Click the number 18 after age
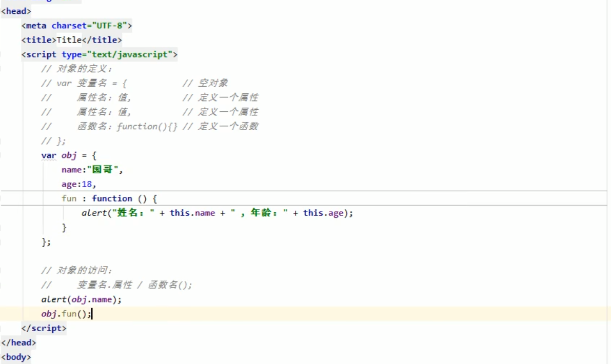The height and width of the screenshot is (364, 611). coord(87,184)
